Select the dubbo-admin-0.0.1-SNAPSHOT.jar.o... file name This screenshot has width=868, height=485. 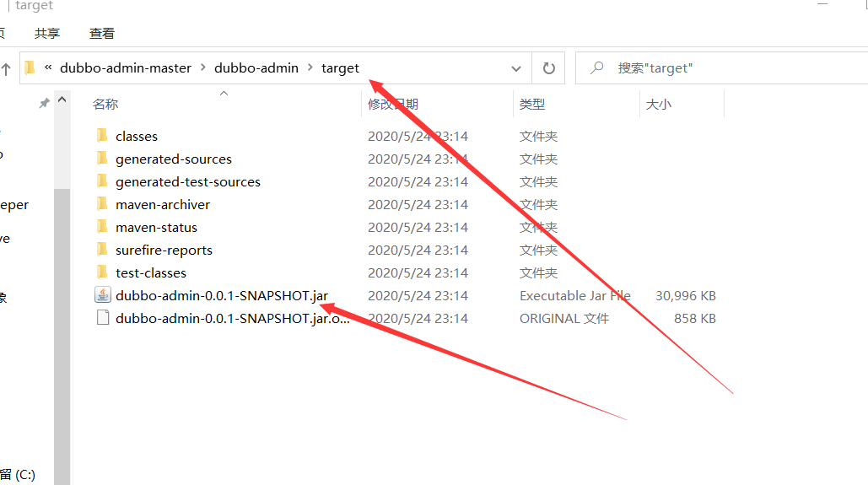coord(233,318)
